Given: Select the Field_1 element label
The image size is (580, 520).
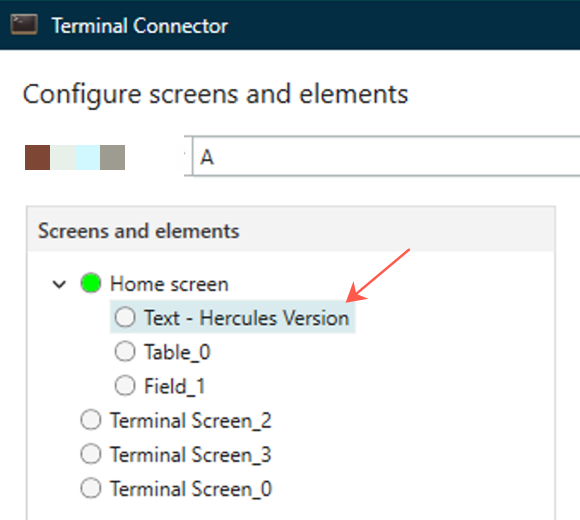Looking at the screenshot, I should 175,386.
